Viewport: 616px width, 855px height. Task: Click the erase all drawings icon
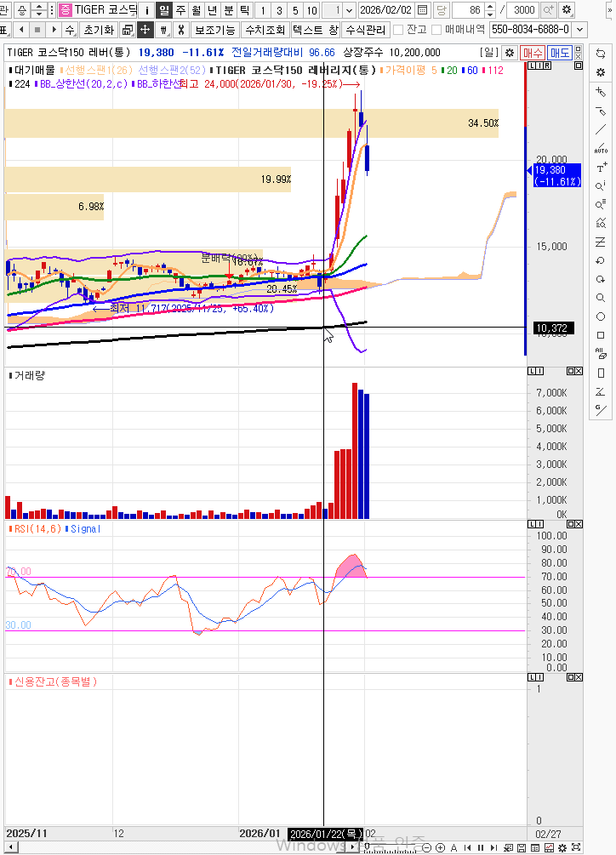602,354
